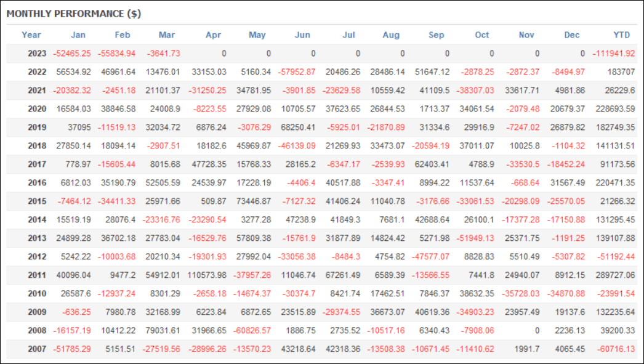Click the Monthly Performance ($) heading
This screenshot has width=644, height=364.
74,14
